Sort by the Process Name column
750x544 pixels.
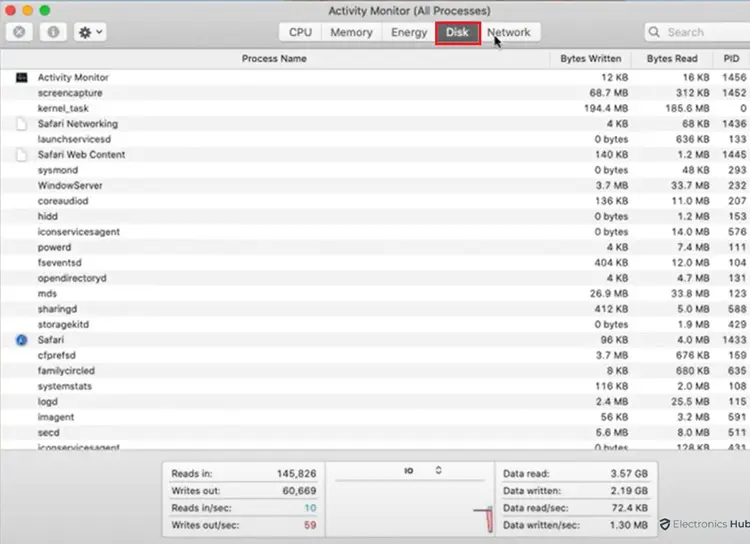275,58
